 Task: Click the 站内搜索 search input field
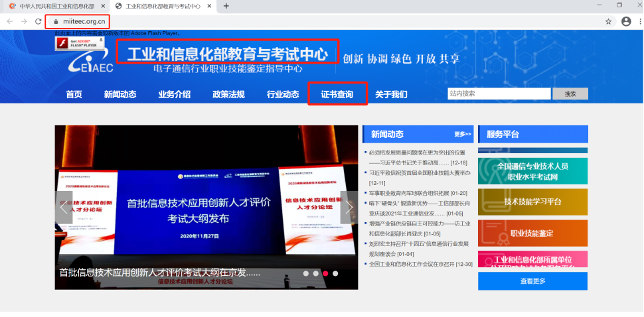click(499, 94)
